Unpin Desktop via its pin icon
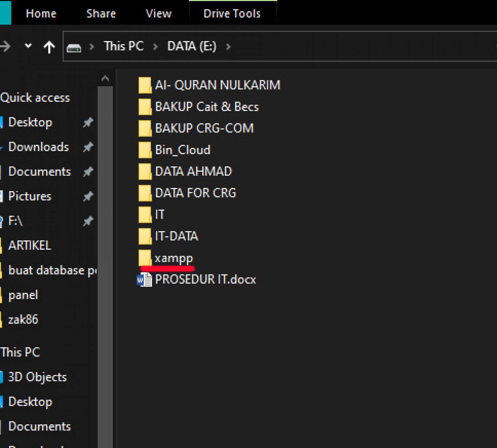The image size is (497, 448). (x=88, y=122)
